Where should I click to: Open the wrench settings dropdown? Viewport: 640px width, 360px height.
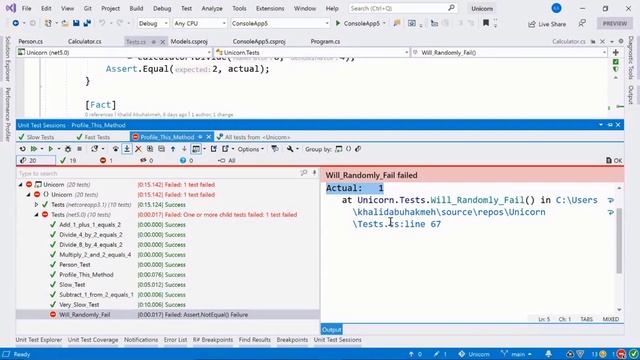[292, 149]
